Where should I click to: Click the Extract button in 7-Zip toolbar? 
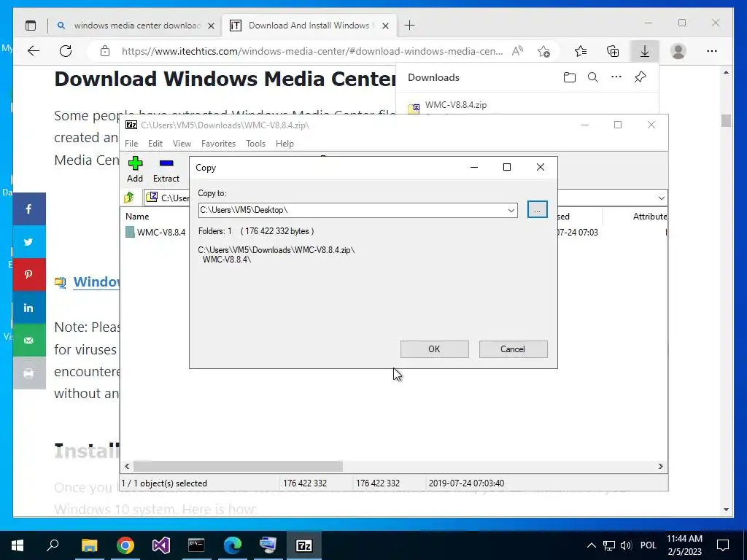coord(166,169)
